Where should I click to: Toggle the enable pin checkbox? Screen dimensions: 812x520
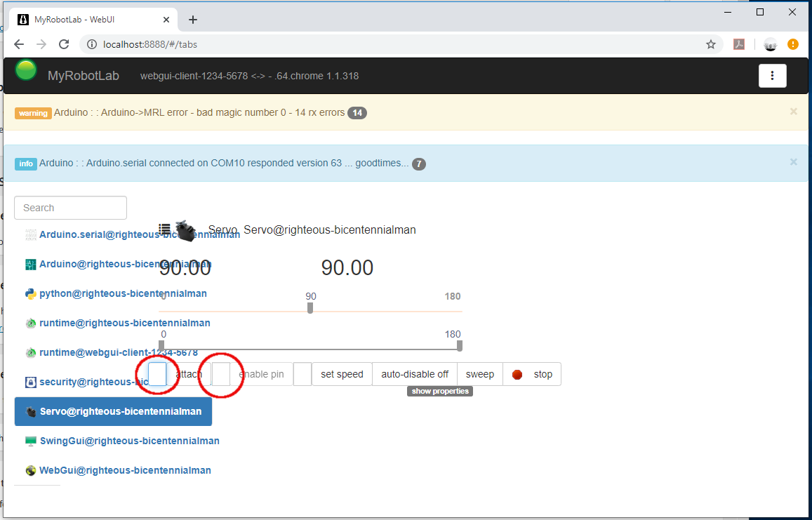[x=221, y=374]
